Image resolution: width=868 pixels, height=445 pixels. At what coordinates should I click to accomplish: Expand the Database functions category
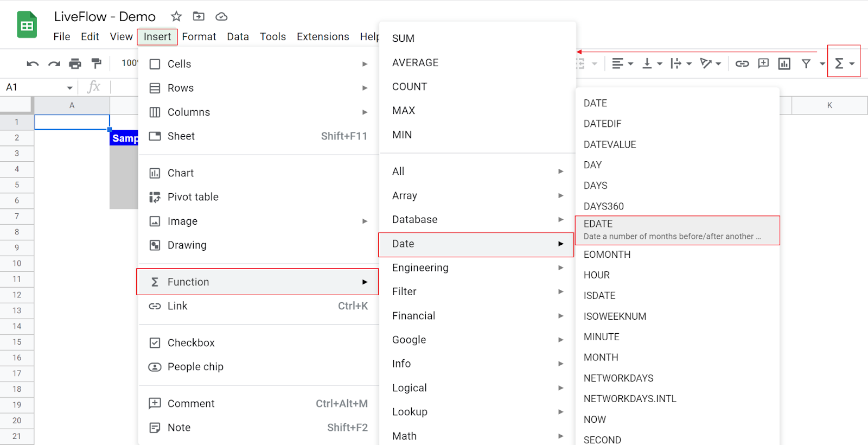pos(477,220)
